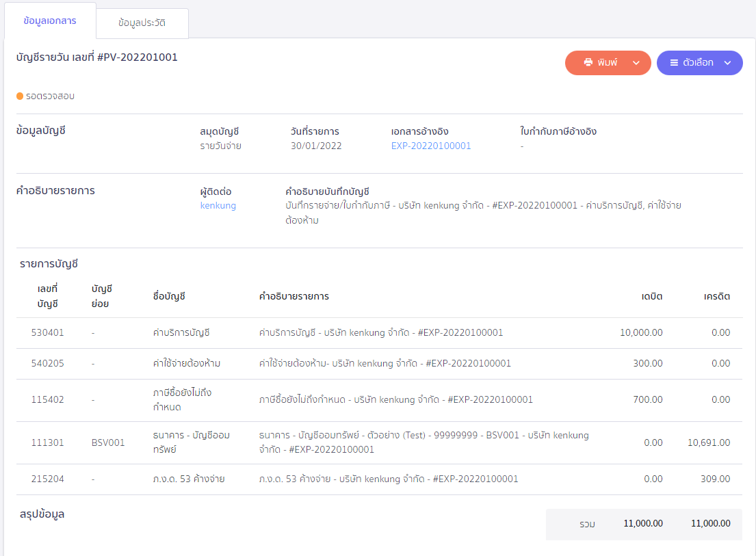Image resolution: width=756 pixels, height=556 pixels.
Task: Click account name ธนาคาร - บัญชีออมทรัพย์
Action: tap(192, 442)
